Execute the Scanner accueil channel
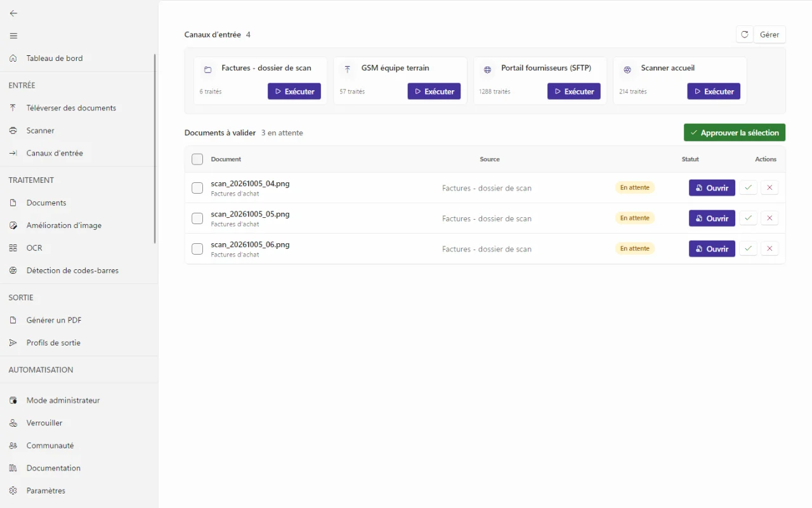Viewport: 812px width, 508px height. 714,91
